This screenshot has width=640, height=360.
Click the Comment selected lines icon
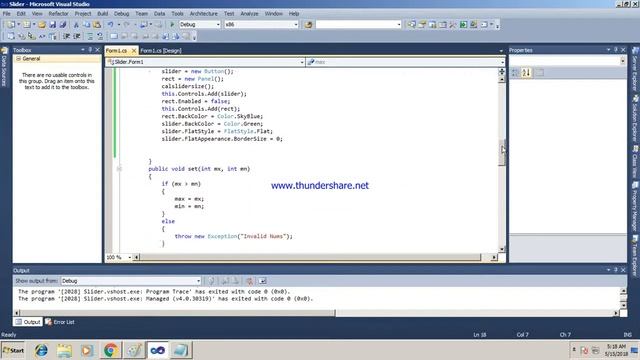[x=90, y=36]
